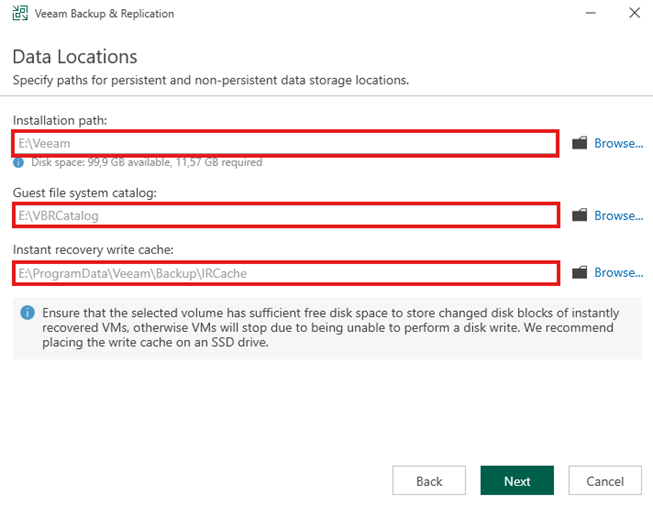Click the Veeam logo in the title bar
The height and width of the screenshot is (506, 653).
pyautogui.click(x=20, y=14)
